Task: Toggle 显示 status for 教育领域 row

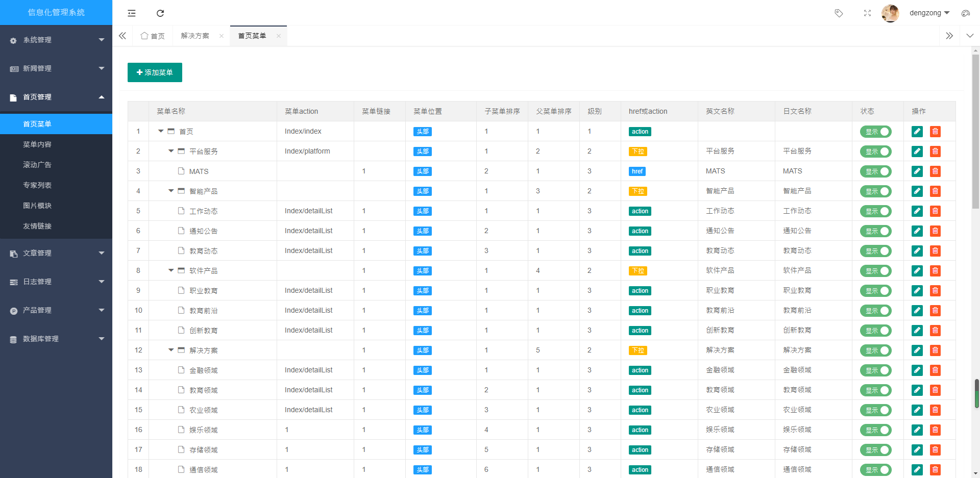Action: 875,390
